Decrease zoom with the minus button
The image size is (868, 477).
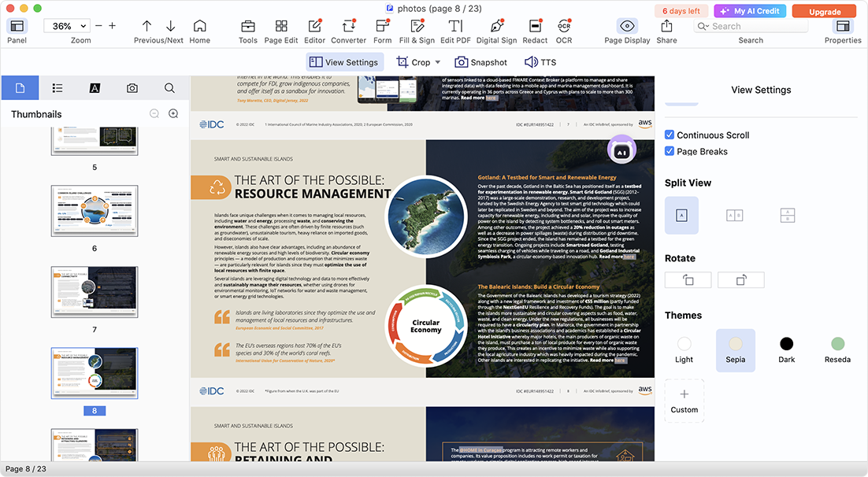pos(98,26)
